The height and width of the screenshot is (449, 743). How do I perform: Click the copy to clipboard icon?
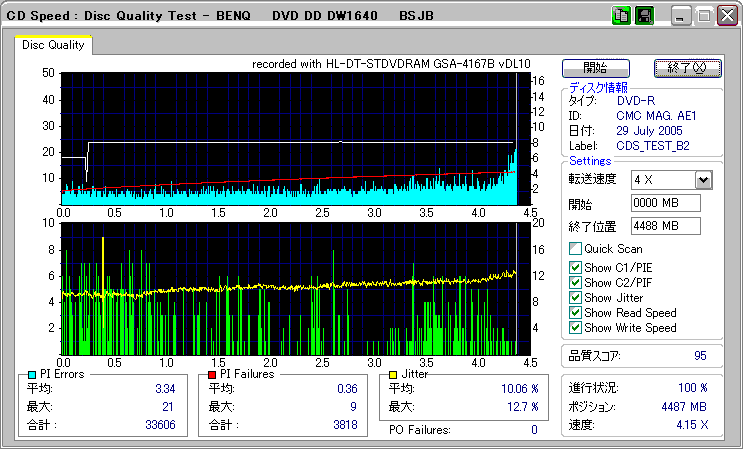(621, 16)
